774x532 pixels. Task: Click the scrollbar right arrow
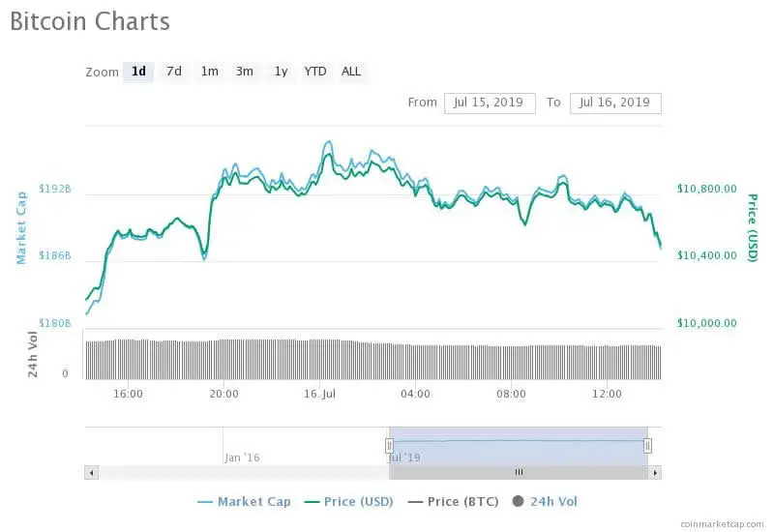pyautogui.click(x=655, y=472)
